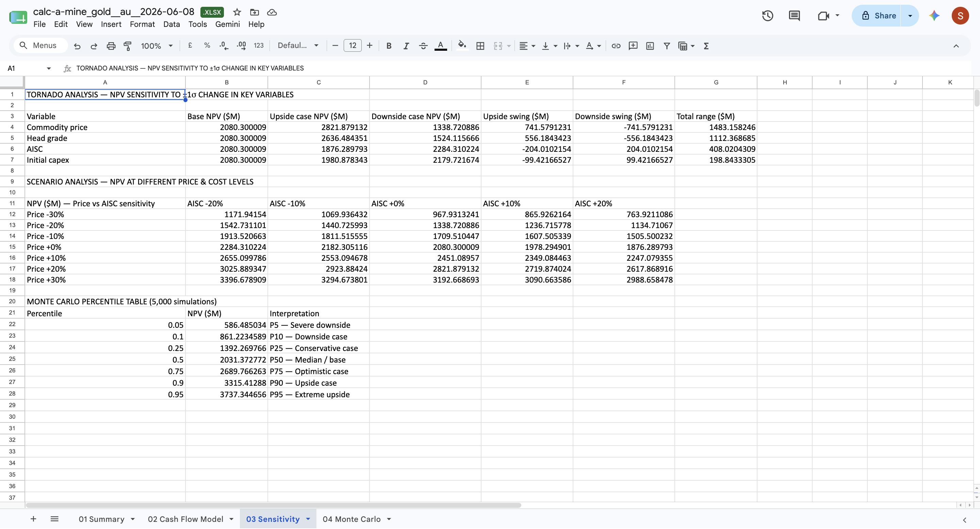This screenshot has height=529, width=980.
Task: Switch to the 01 Summary tab
Action: tap(102, 519)
